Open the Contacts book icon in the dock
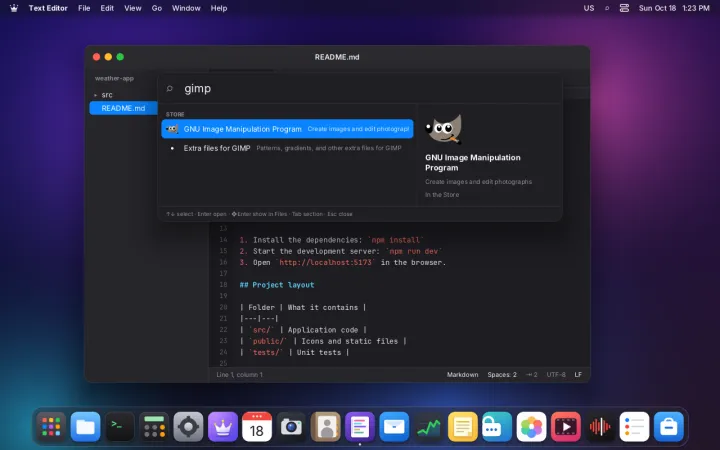Image resolution: width=720 pixels, height=450 pixels. click(326, 427)
